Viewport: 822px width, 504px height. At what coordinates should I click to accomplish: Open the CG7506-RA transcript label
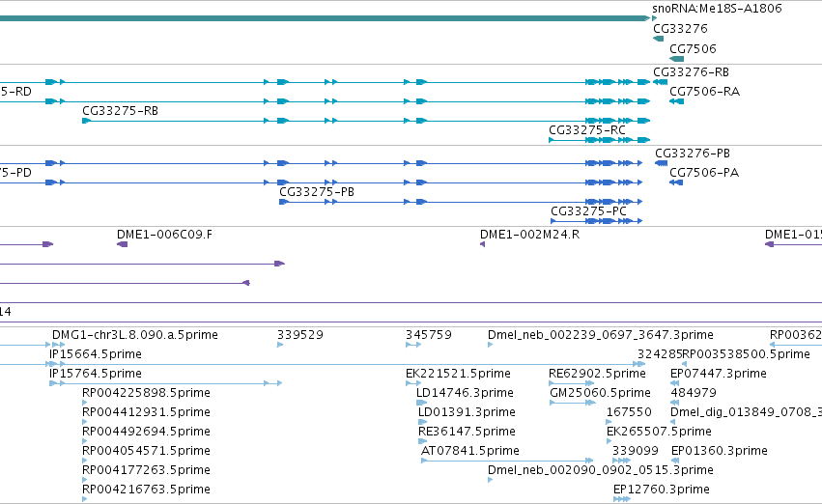tap(704, 91)
